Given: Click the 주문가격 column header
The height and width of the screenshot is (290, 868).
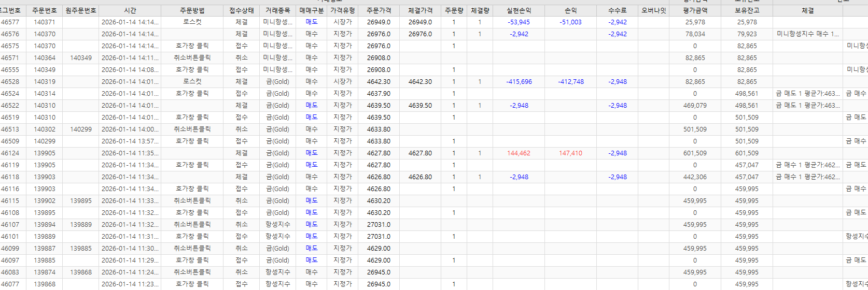Looking at the screenshot, I should pos(379,10).
